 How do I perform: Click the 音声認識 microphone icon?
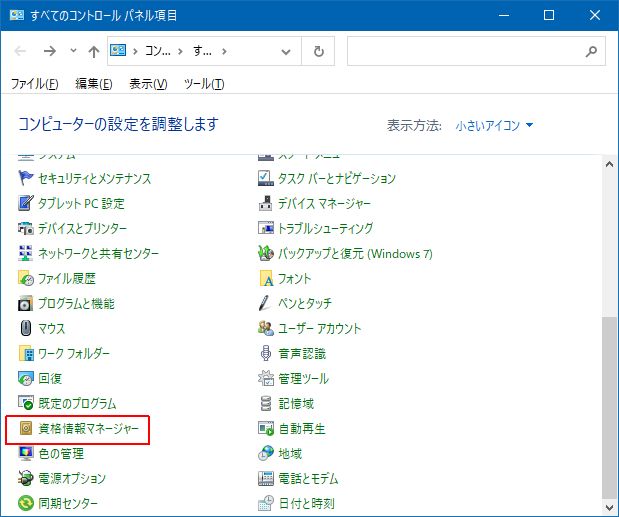(266, 354)
